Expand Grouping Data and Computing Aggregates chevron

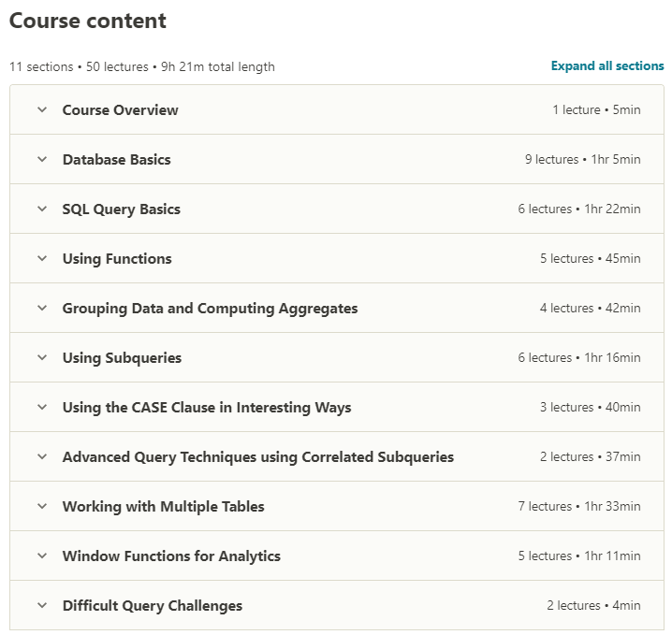pyautogui.click(x=42, y=309)
